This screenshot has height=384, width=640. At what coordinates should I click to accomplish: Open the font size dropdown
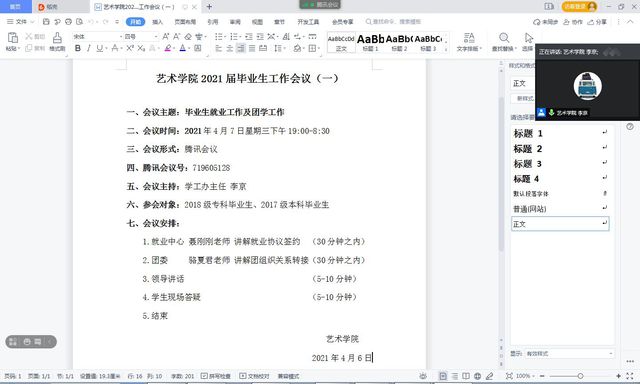pos(156,36)
